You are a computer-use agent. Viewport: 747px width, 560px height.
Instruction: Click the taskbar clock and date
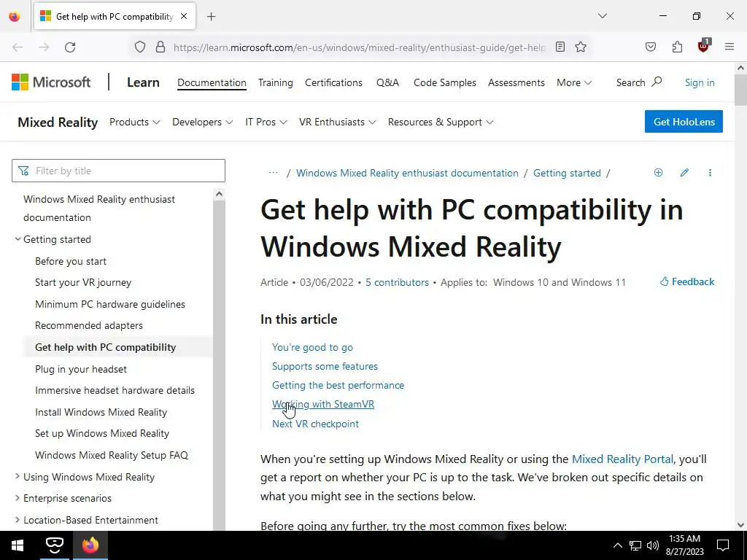[x=684, y=545]
